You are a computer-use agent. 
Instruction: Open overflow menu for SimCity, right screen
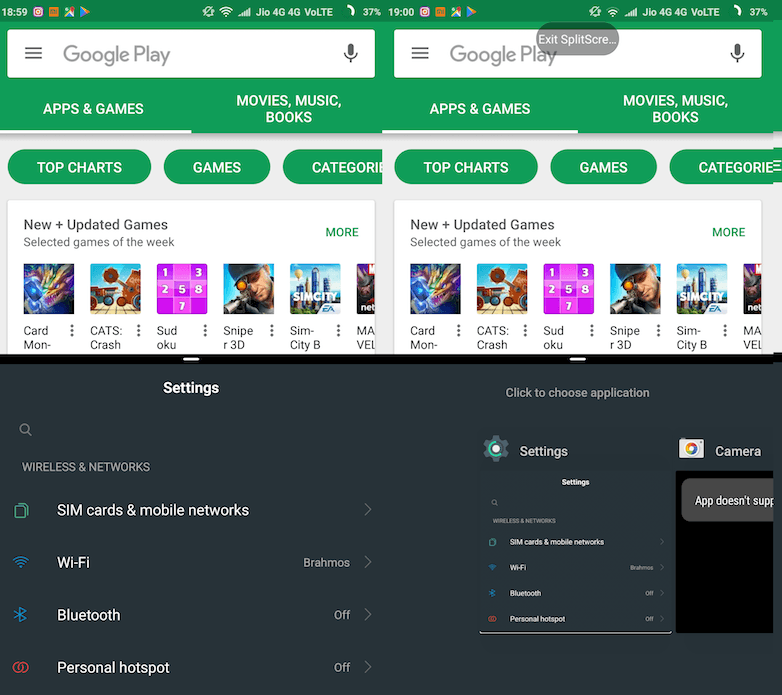tap(725, 331)
